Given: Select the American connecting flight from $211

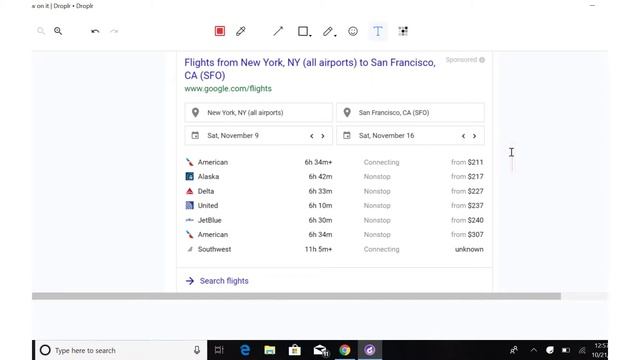Looking at the screenshot, I should click(334, 162).
